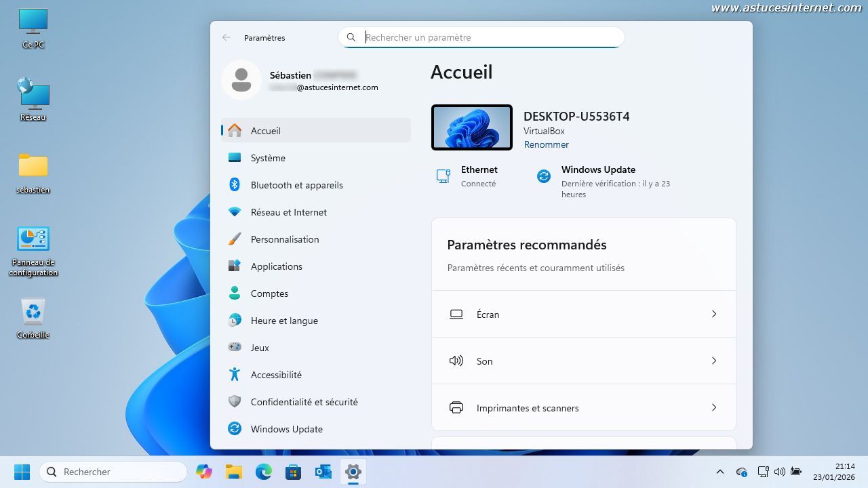868x488 pixels.
Task: Expand the Écran recommended setting
Action: 583,314
